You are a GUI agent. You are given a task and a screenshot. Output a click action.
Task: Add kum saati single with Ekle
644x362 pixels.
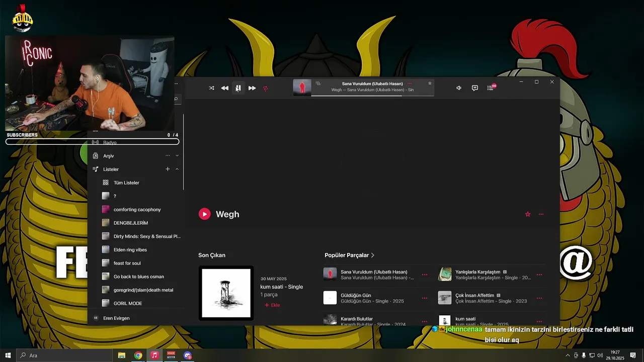(x=272, y=305)
